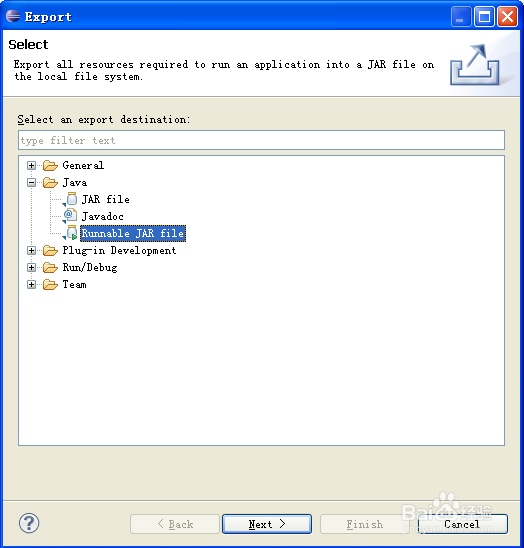The width and height of the screenshot is (524, 548).
Task: Click the Java folder icon
Action: click(x=50, y=182)
